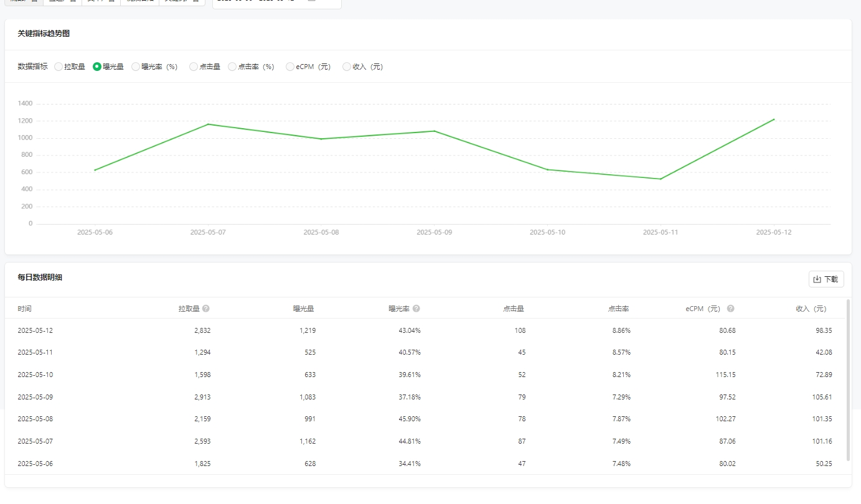Select the eCPM（元）metric radio button
Image resolution: width=861 pixels, height=504 pixels.
point(290,67)
